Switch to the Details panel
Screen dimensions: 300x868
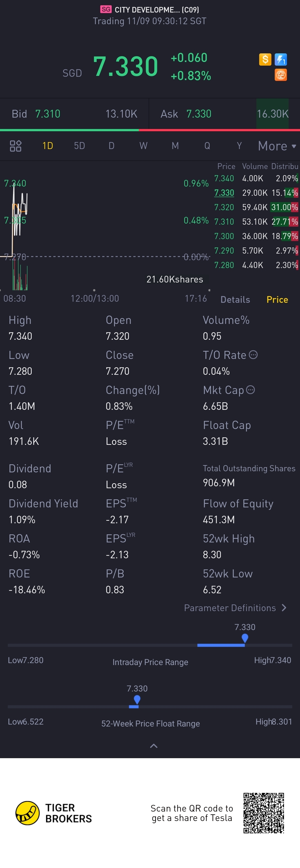point(235,299)
